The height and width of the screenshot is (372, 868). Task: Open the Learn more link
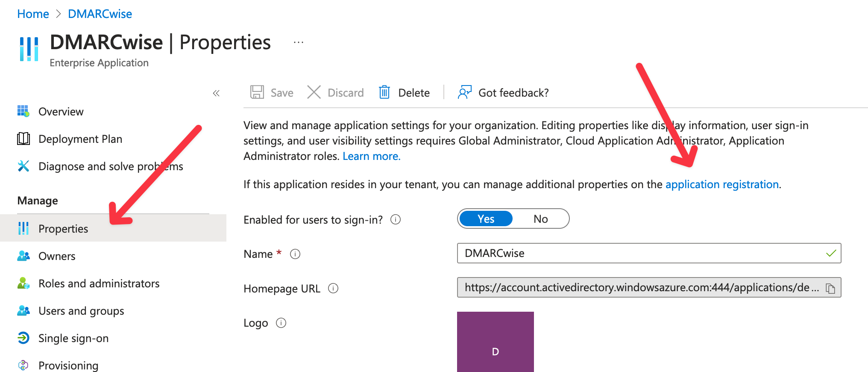point(371,156)
